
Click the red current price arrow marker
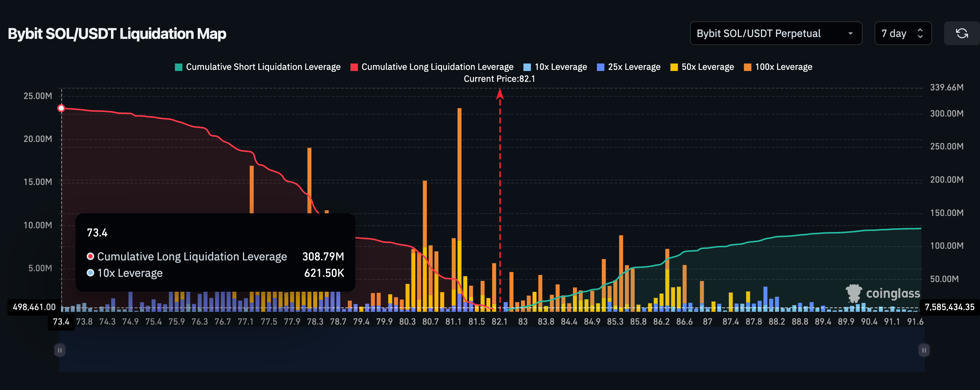click(x=500, y=93)
